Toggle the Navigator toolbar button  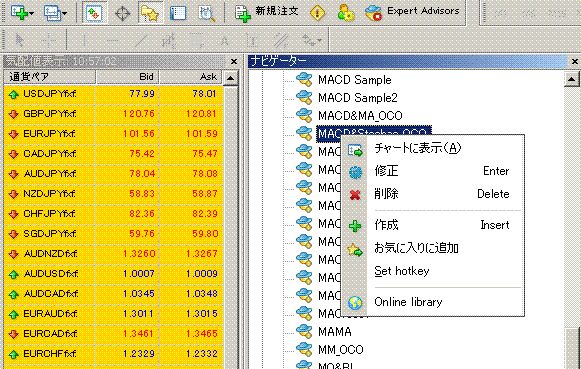(150, 13)
